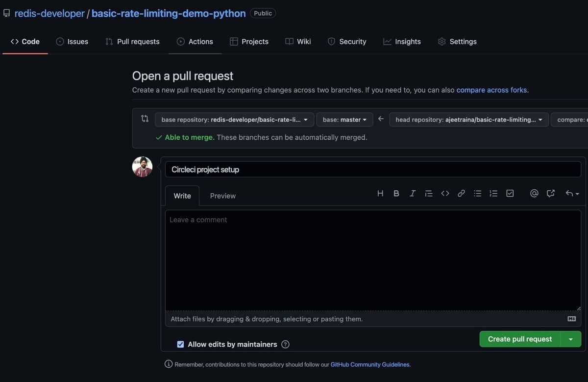This screenshot has width=588, height=382.
Task: Insert a blockquote into the comment
Action: point(428,193)
